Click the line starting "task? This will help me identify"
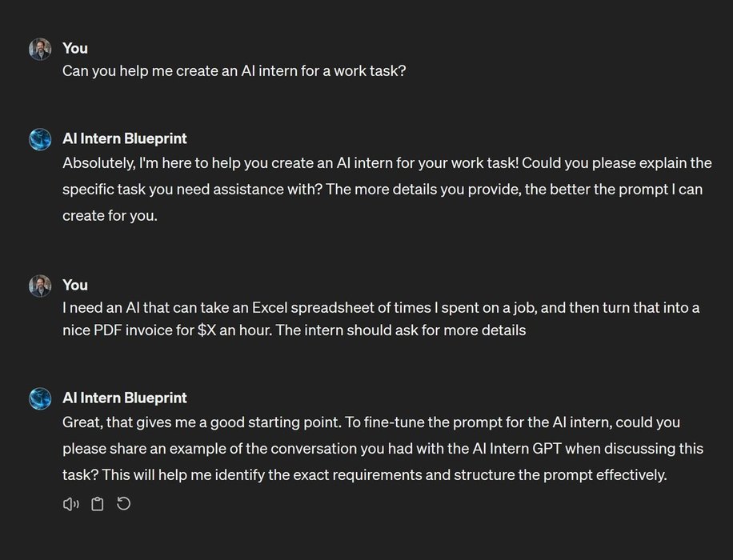The image size is (733, 560). click(x=364, y=474)
